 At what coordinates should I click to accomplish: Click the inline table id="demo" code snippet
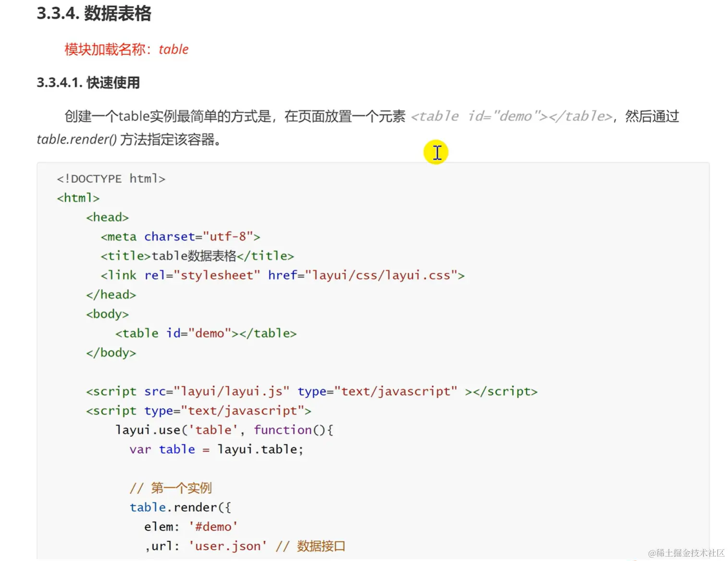pyautogui.click(x=512, y=116)
